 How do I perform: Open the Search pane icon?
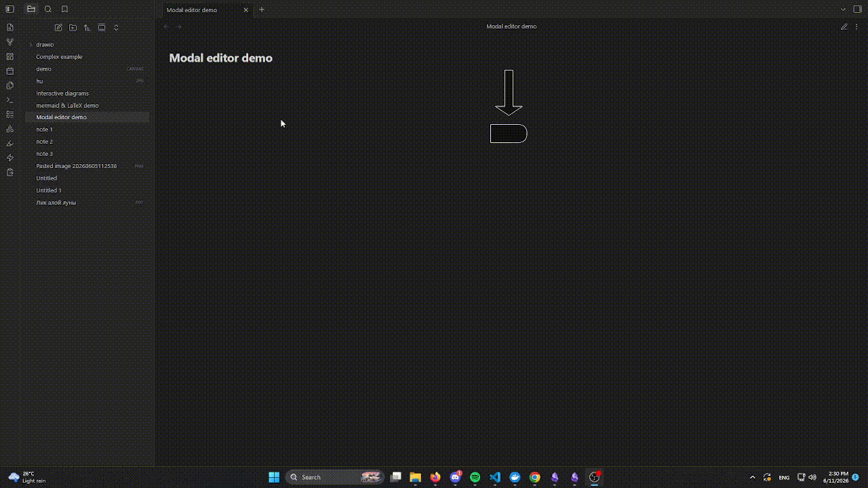pyautogui.click(x=48, y=9)
